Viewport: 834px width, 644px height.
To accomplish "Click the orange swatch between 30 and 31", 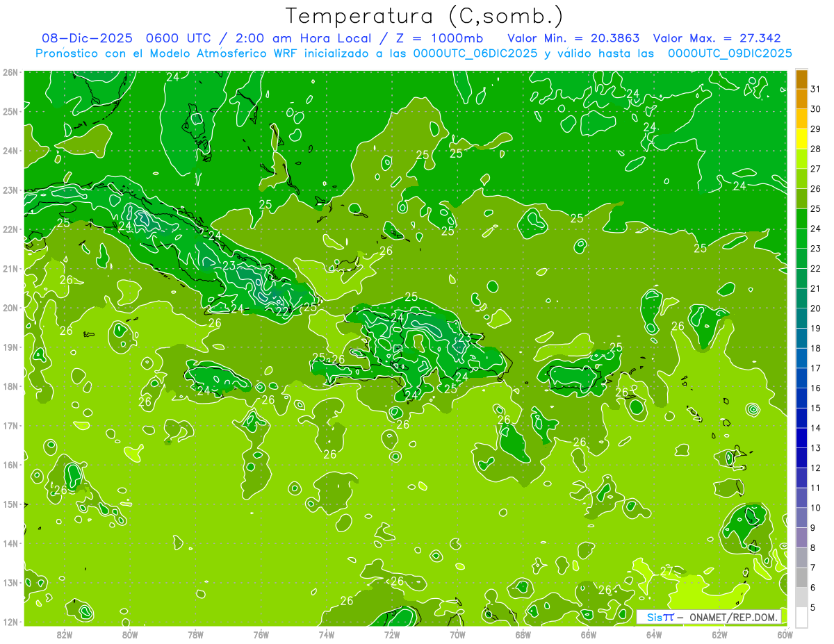I will point(801,99).
